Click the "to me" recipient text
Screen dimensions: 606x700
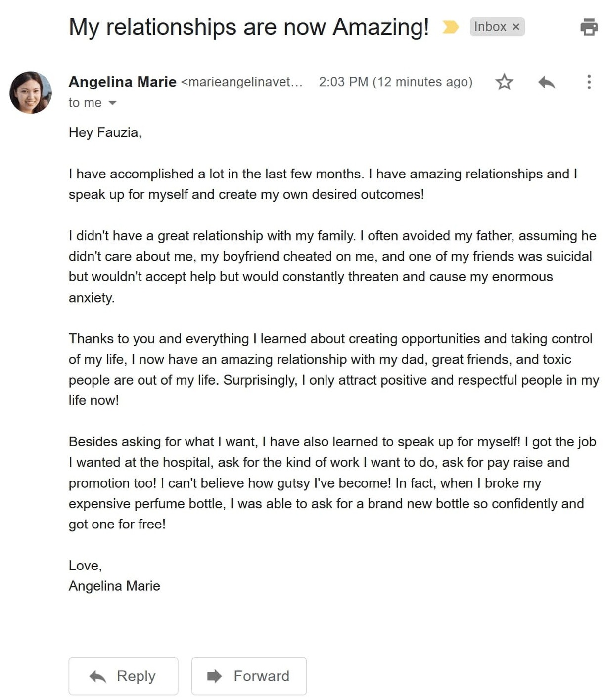point(85,103)
